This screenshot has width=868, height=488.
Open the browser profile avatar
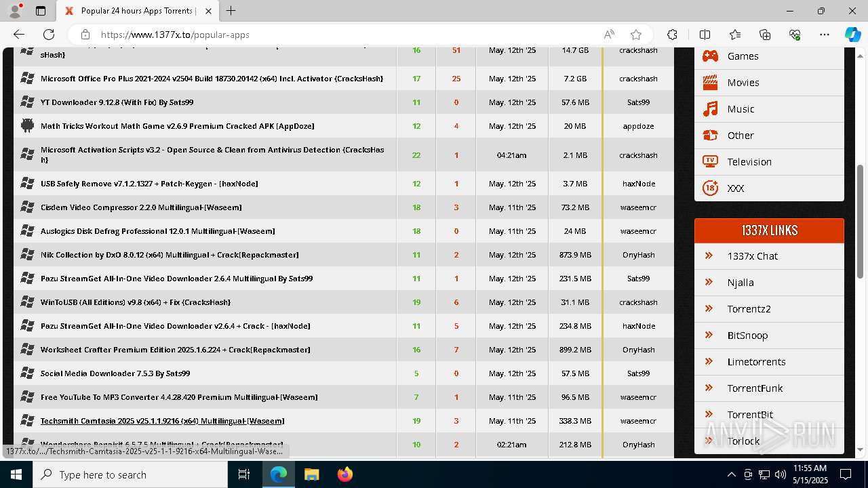(15, 11)
